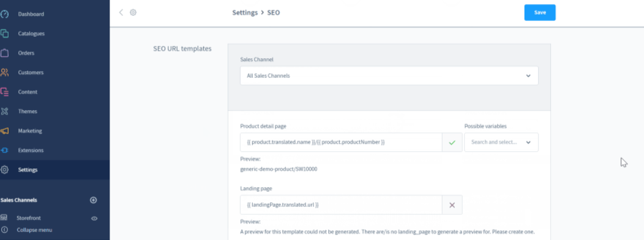Click the Storefront shop icon
The height and width of the screenshot is (240, 644).
click(x=4, y=218)
